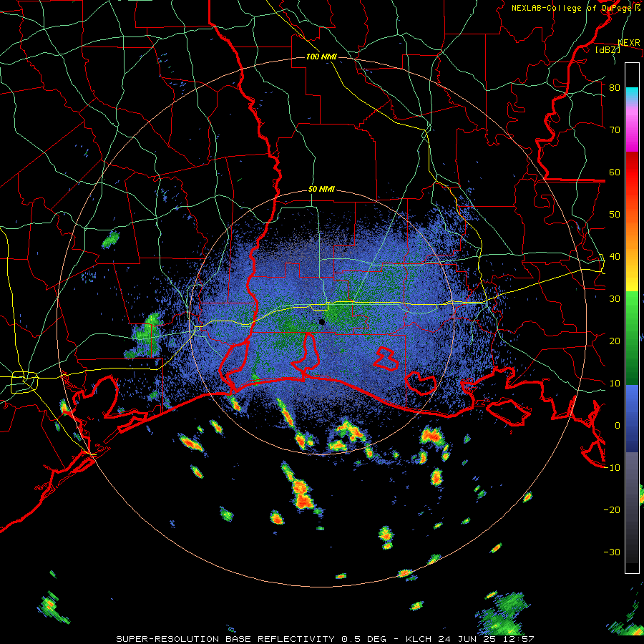Click the 30 value on the dBZ scale

(615, 299)
